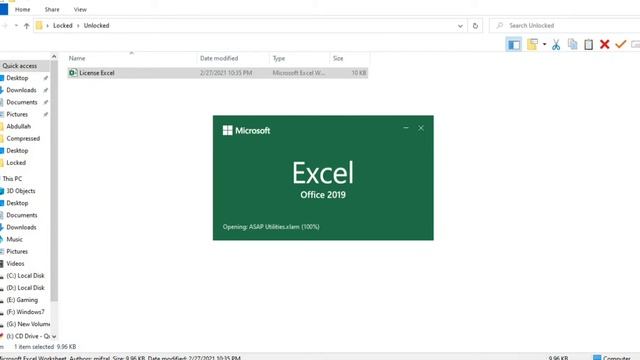Image resolution: width=640 pixels, height=360 pixels.
Task: Open Pictures under This PC
Action: pos(17,251)
